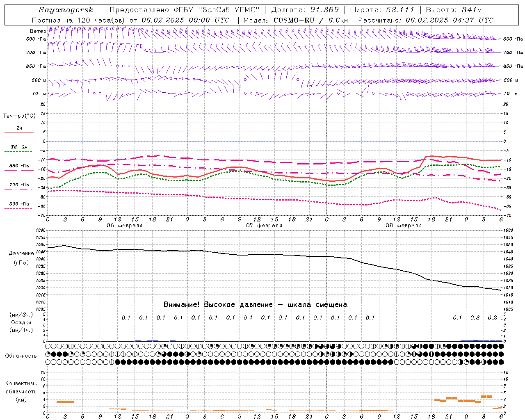Click the 10 м wind level label on left
525x420 pixels.
(x=39, y=94)
